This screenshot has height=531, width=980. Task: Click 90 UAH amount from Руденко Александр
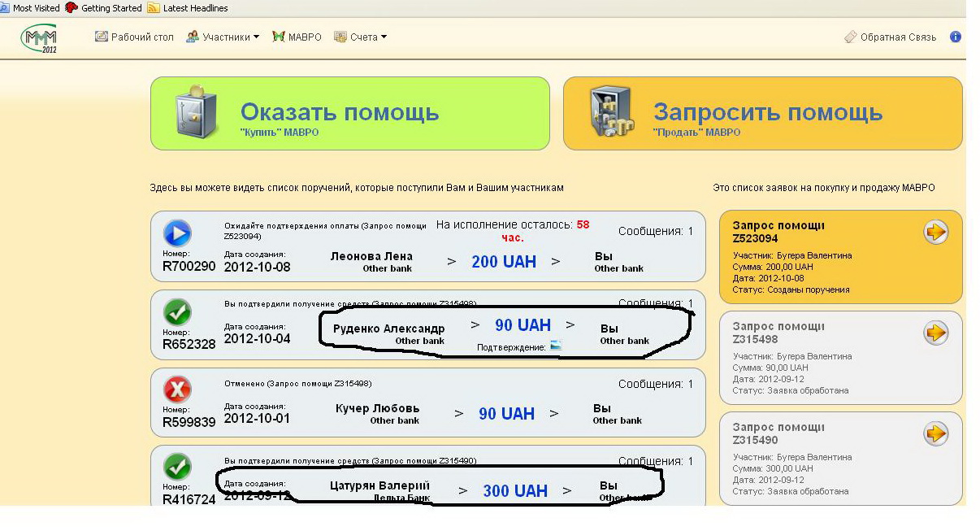click(x=523, y=325)
